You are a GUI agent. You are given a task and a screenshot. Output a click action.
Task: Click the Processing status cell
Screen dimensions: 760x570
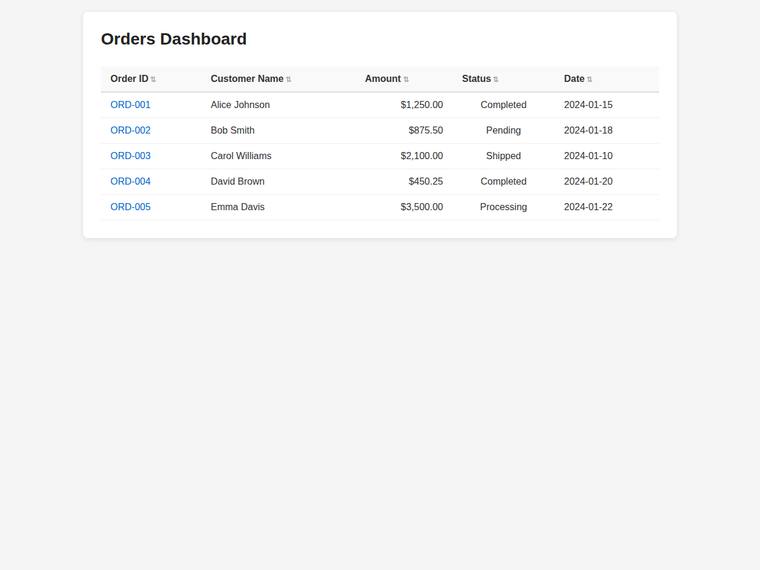[504, 207]
